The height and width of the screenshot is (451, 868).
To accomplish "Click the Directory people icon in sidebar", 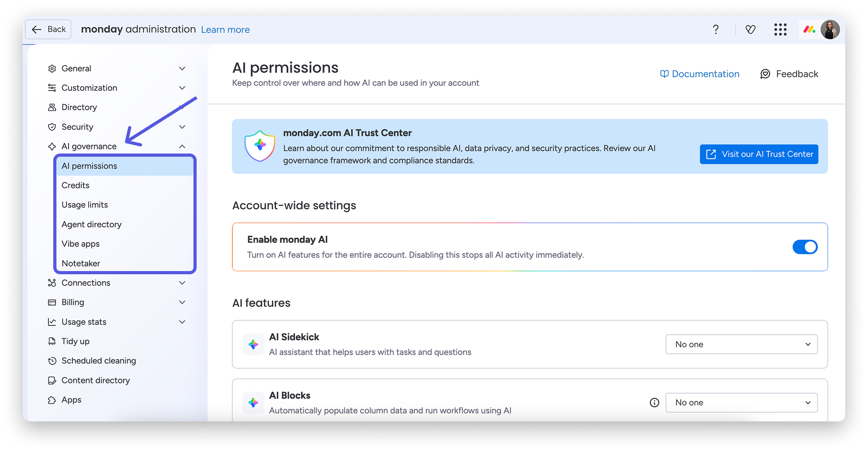I will pyautogui.click(x=52, y=108).
